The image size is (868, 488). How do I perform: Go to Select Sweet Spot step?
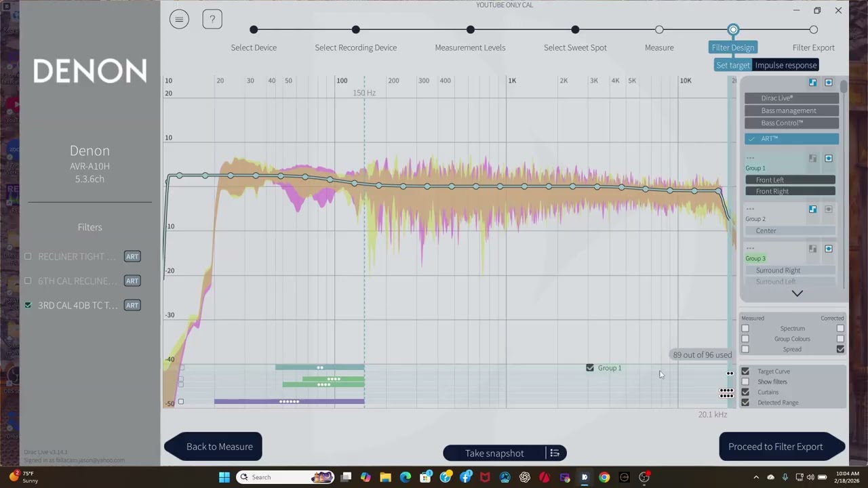click(x=575, y=30)
